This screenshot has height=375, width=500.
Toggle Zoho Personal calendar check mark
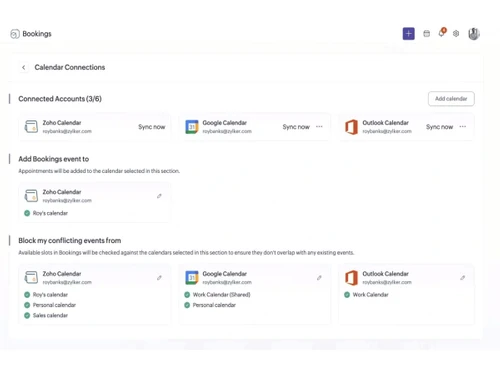[x=27, y=305]
